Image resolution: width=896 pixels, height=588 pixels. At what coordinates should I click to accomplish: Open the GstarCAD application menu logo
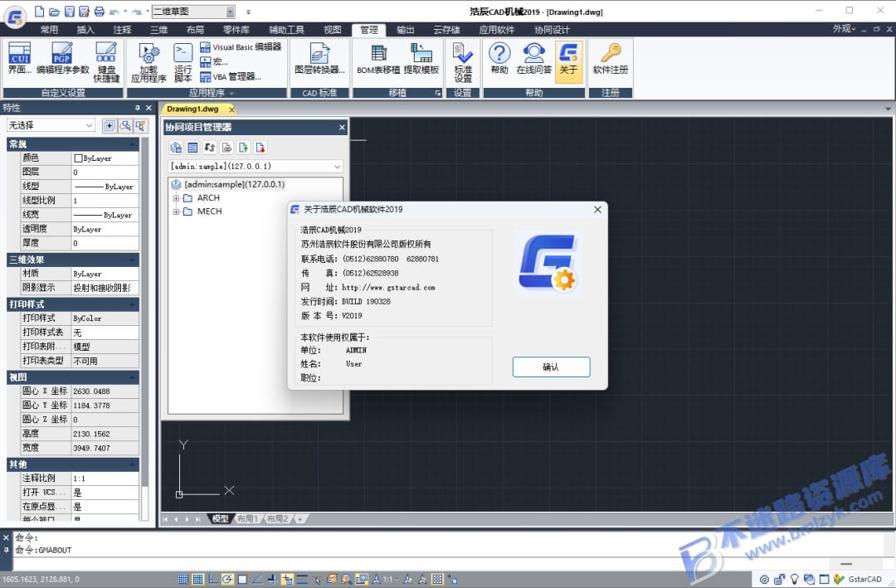click(16, 16)
